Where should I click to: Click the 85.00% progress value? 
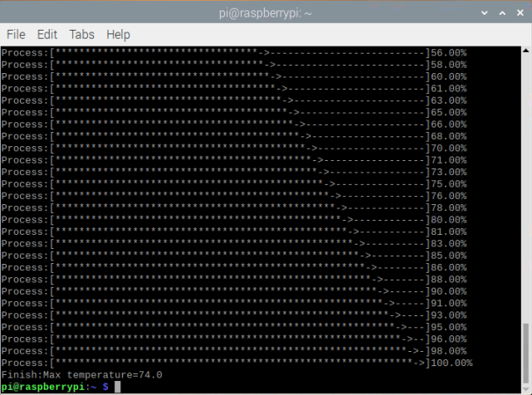(448, 256)
